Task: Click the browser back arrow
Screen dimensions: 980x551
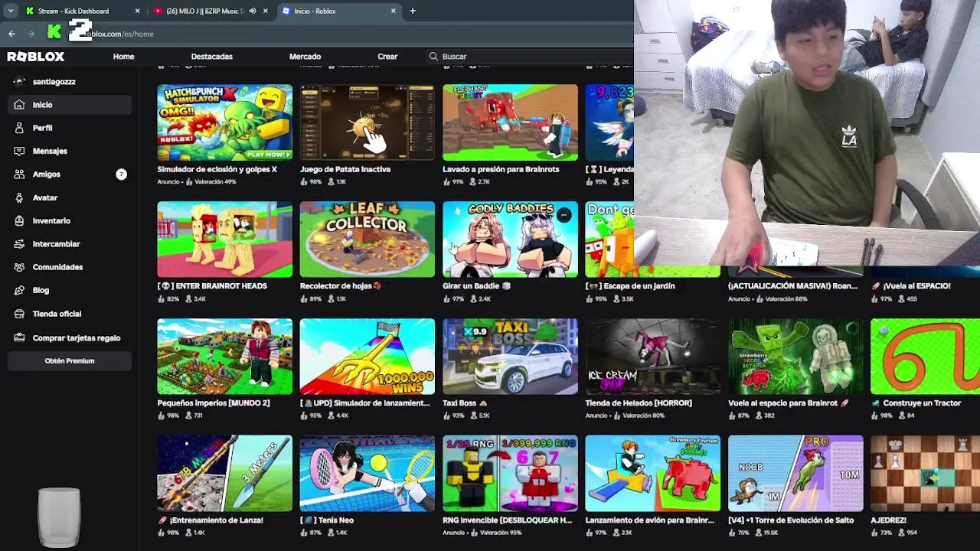Action: coord(12,34)
